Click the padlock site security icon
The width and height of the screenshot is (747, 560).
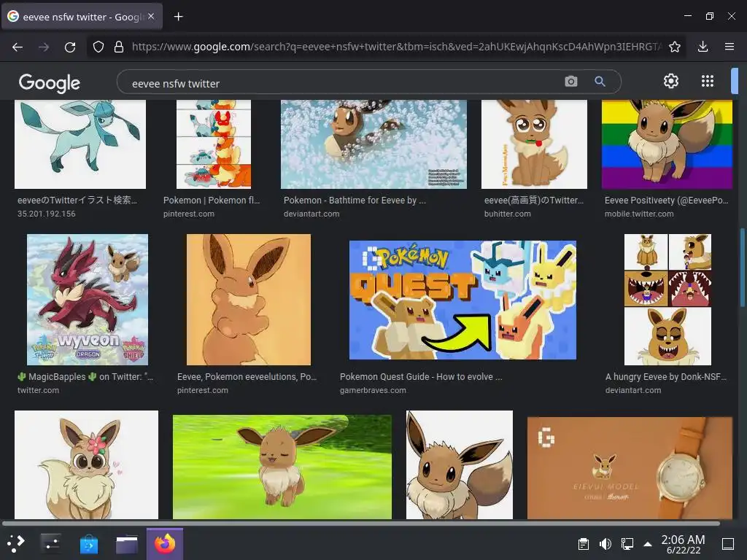(119, 47)
